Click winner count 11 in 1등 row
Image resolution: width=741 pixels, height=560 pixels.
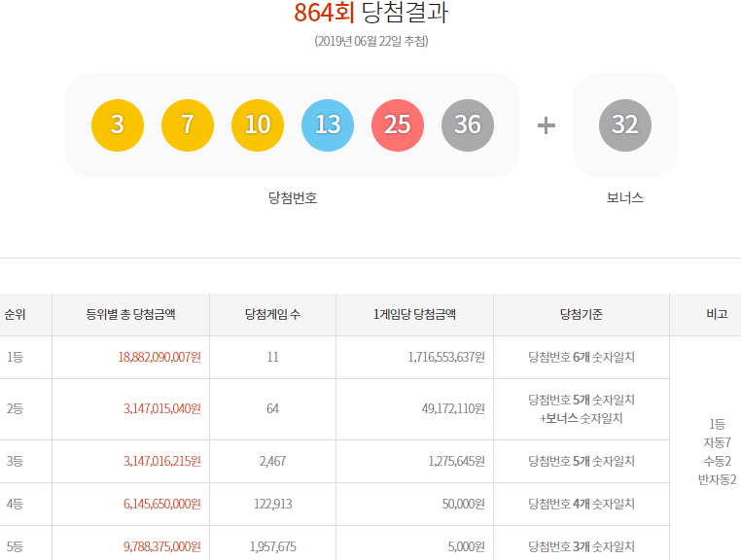click(x=272, y=357)
